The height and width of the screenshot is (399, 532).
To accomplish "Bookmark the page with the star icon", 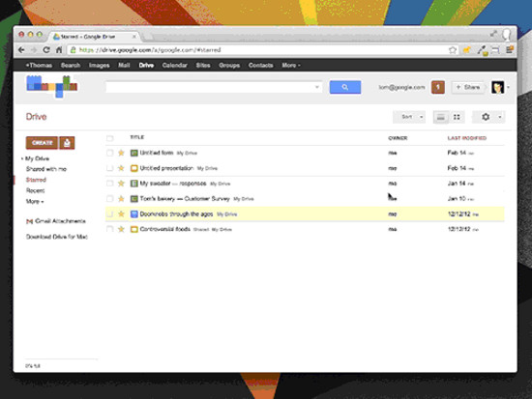I will point(453,50).
